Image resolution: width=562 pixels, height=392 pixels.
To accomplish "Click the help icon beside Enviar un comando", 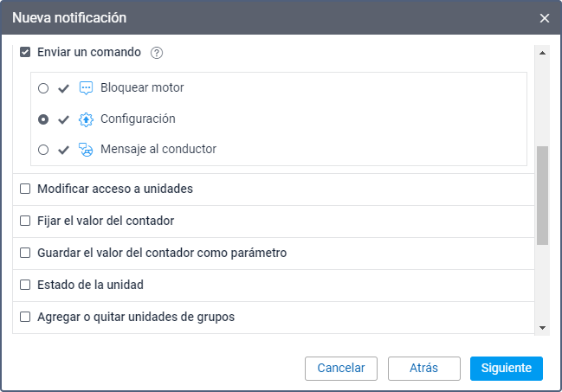I will [157, 53].
